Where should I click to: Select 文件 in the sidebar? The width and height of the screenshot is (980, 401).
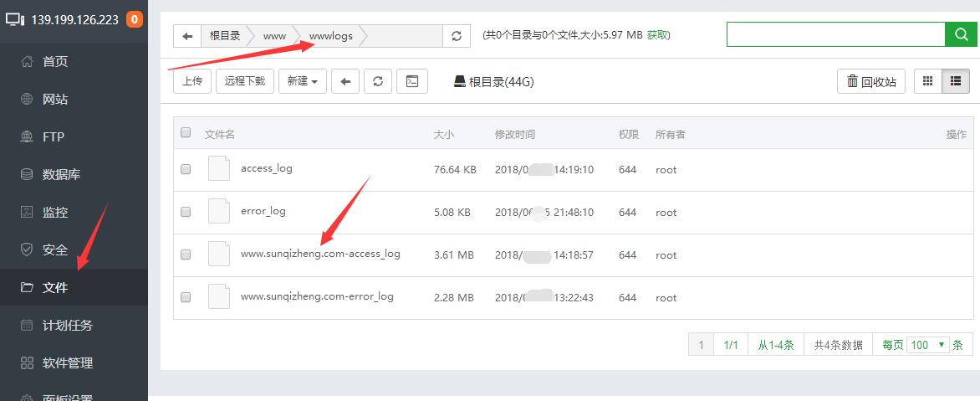tap(74, 287)
